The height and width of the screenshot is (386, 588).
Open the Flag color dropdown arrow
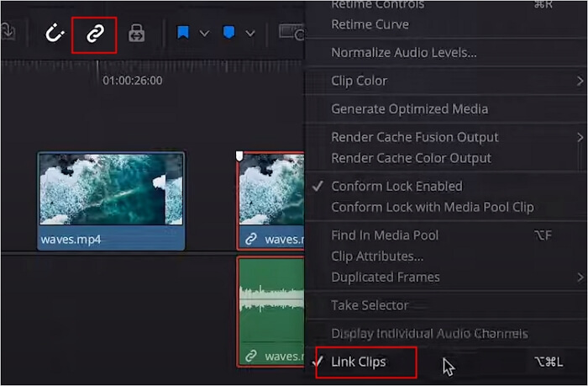click(x=204, y=34)
